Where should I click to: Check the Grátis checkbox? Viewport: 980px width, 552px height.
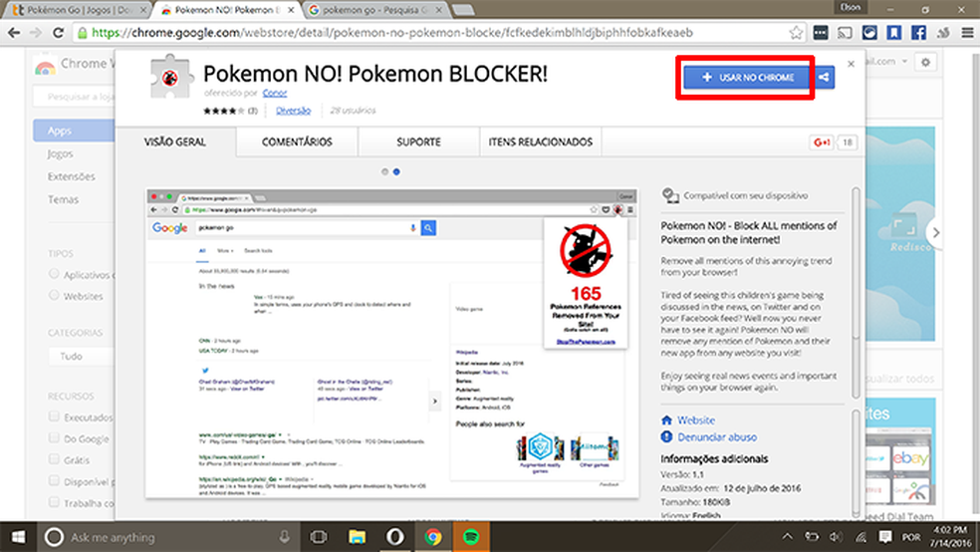coord(54,459)
